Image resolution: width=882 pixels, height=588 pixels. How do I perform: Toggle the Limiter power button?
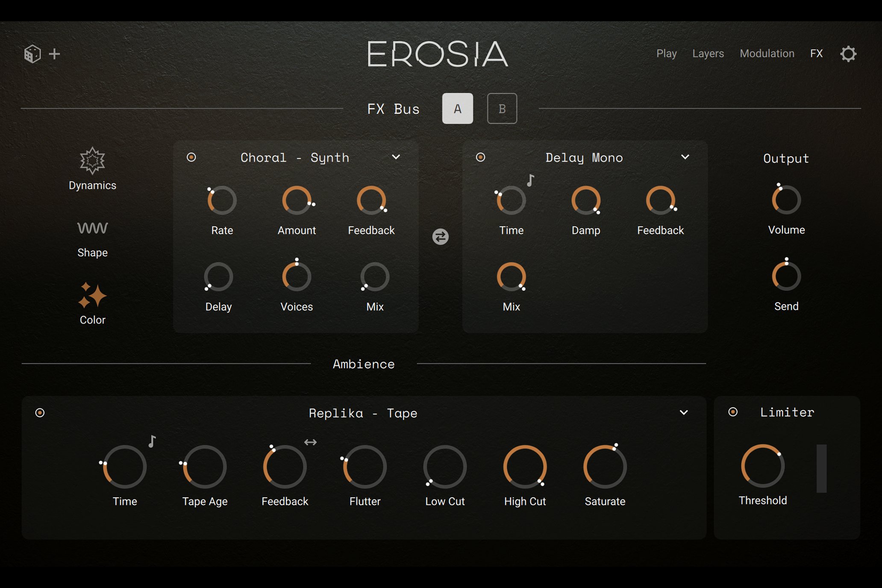coord(733,412)
